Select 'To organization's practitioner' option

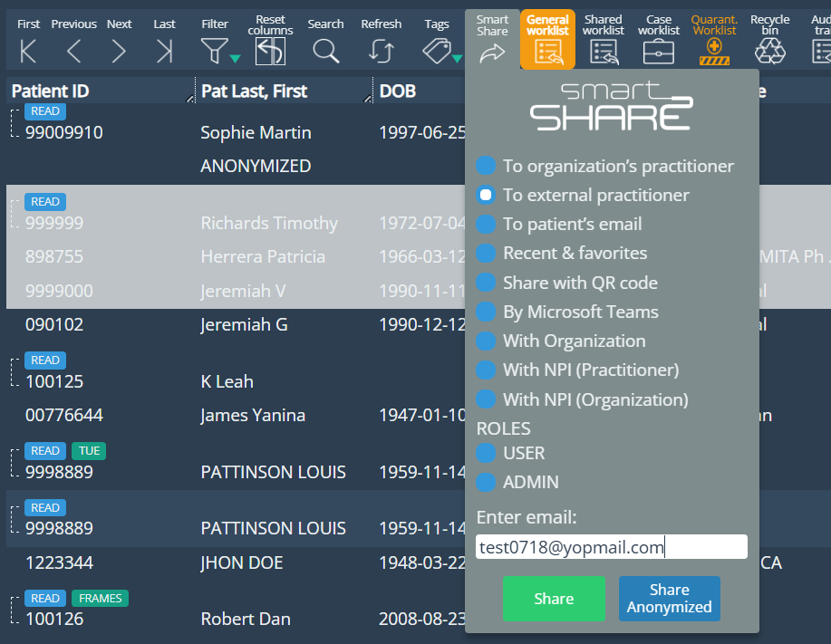pyautogui.click(x=487, y=166)
